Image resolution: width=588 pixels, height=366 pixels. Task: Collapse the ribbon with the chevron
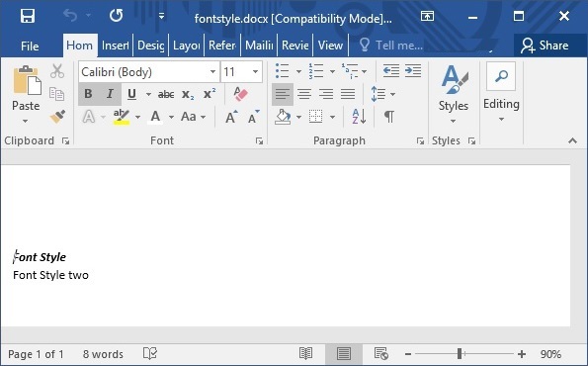tap(572, 140)
